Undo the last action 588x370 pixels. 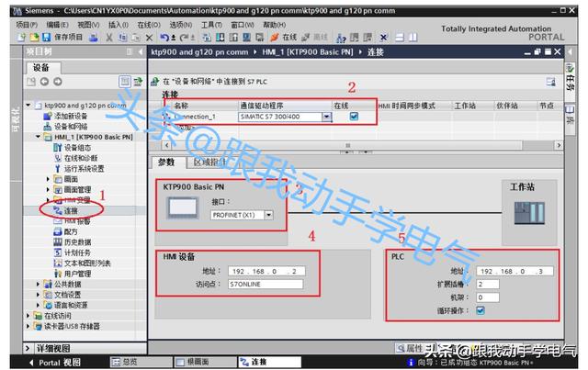pyautogui.click(x=164, y=37)
